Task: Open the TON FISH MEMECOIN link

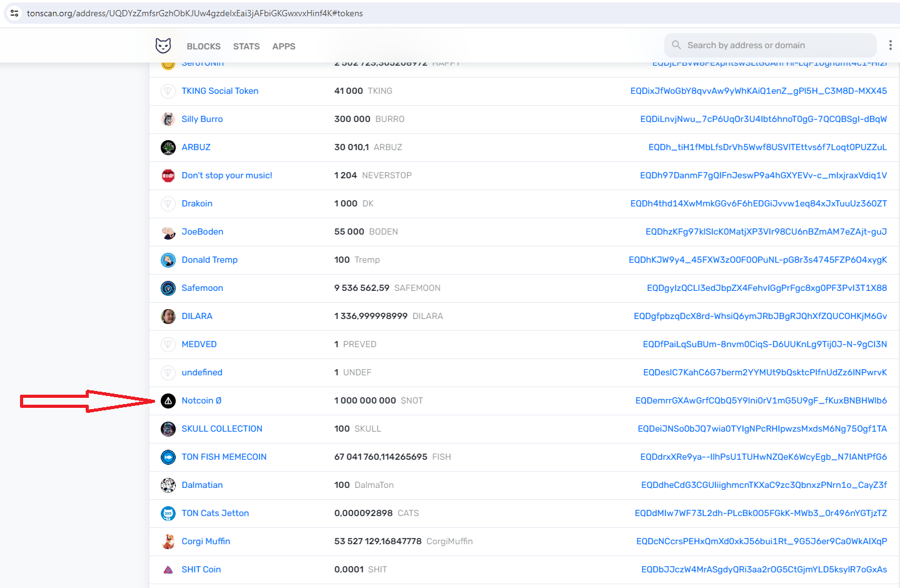Action: (x=224, y=457)
